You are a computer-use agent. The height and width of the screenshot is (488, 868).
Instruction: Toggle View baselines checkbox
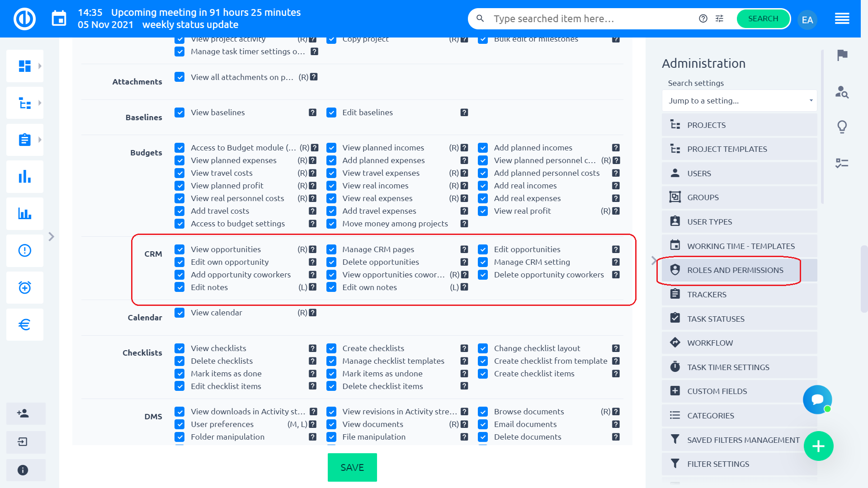pyautogui.click(x=179, y=113)
